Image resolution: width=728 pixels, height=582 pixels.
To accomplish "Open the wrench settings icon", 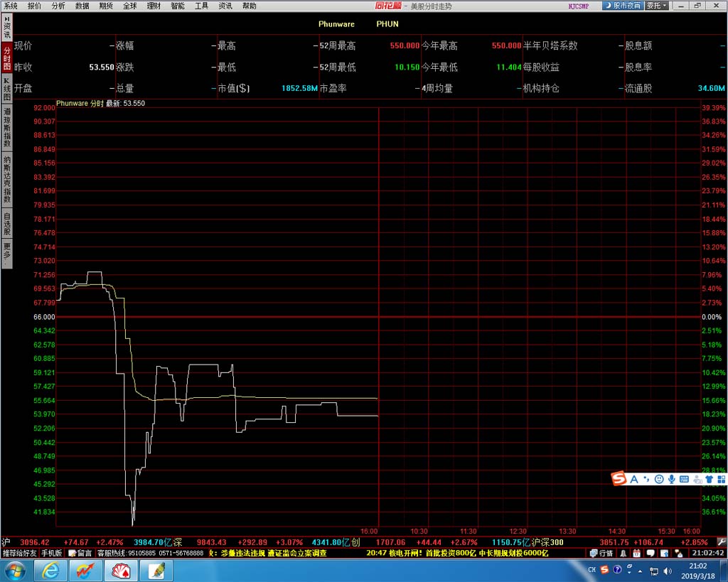I will tap(721, 542).
